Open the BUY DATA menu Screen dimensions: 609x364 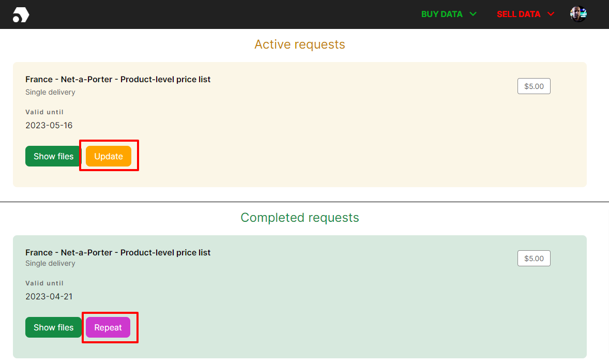[x=441, y=14]
